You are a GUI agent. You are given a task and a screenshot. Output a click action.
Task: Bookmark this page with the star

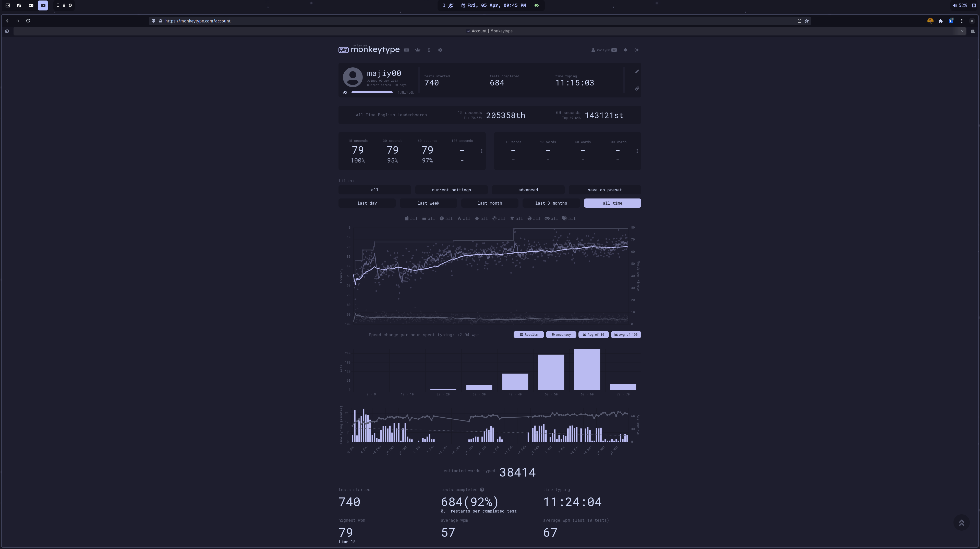tap(806, 21)
